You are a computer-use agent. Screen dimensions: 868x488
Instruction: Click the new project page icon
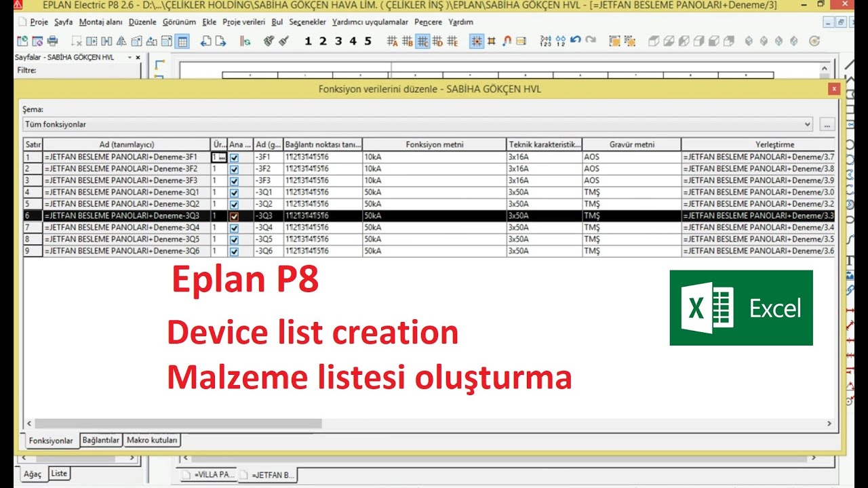click(22, 41)
